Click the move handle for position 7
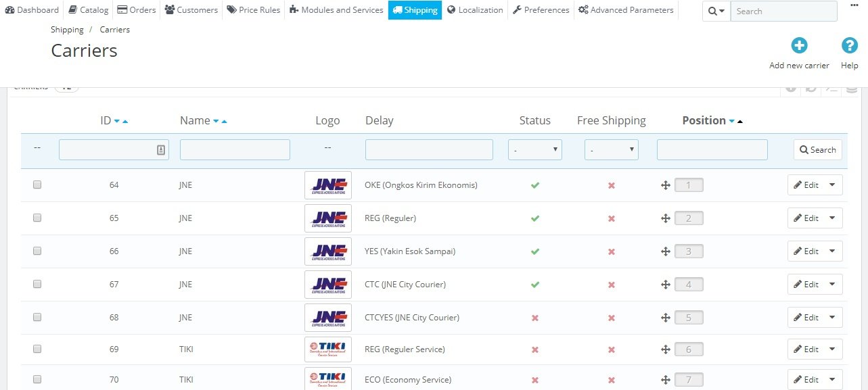The width and height of the screenshot is (868, 390). coord(666,380)
